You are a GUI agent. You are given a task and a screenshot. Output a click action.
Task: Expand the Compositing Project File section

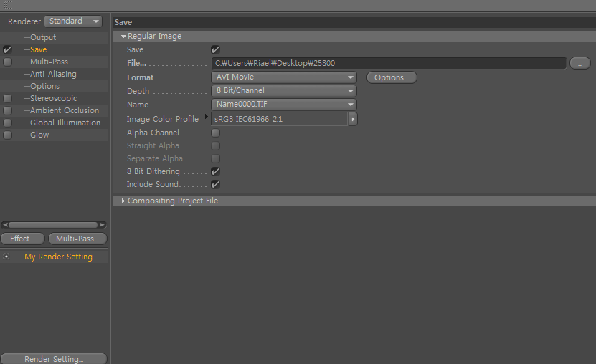point(123,201)
